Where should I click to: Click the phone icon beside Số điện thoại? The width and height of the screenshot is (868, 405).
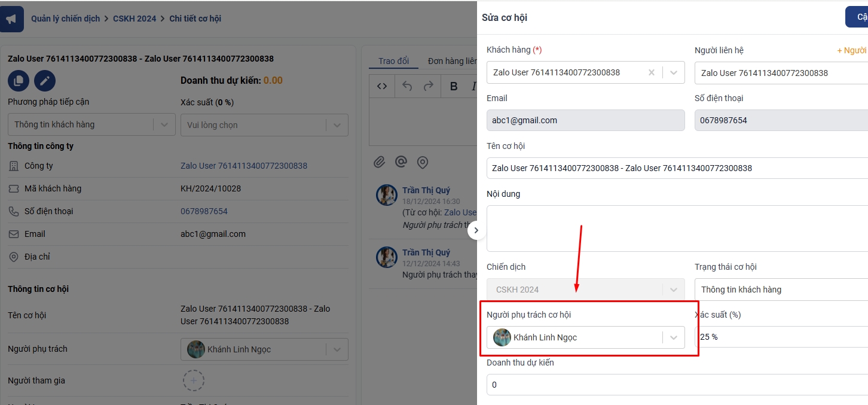point(13,211)
